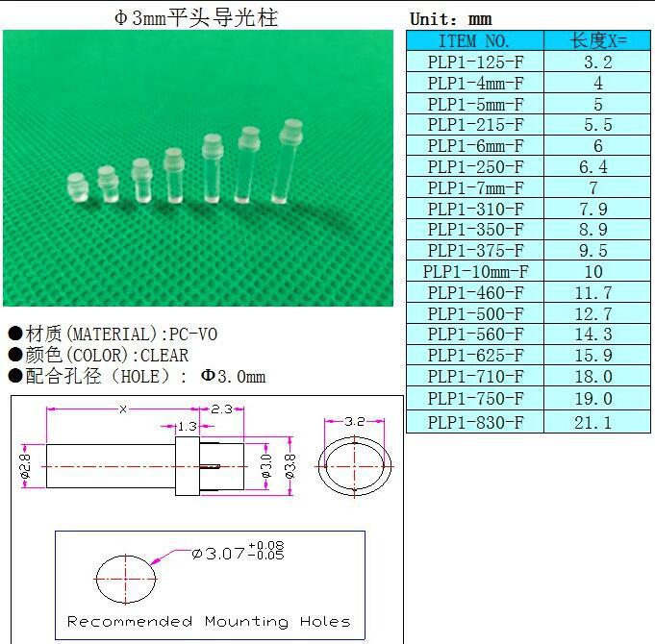Click item PLP1-250-F
This screenshot has height=644, width=655.
tap(475, 166)
